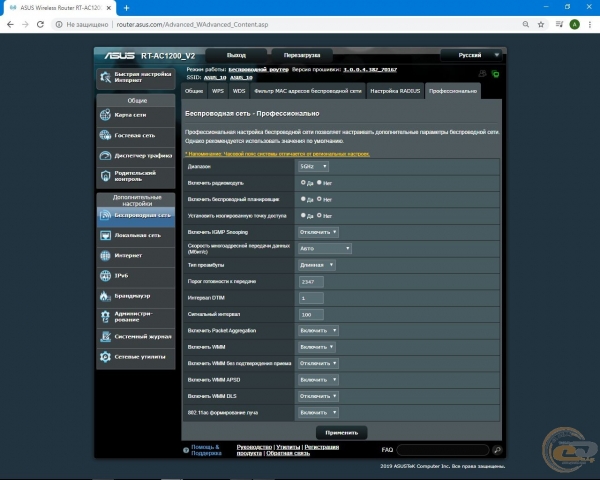This screenshot has height=480, width=600.
Task: Open the firmware version link
Action: (x=370, y=70)
